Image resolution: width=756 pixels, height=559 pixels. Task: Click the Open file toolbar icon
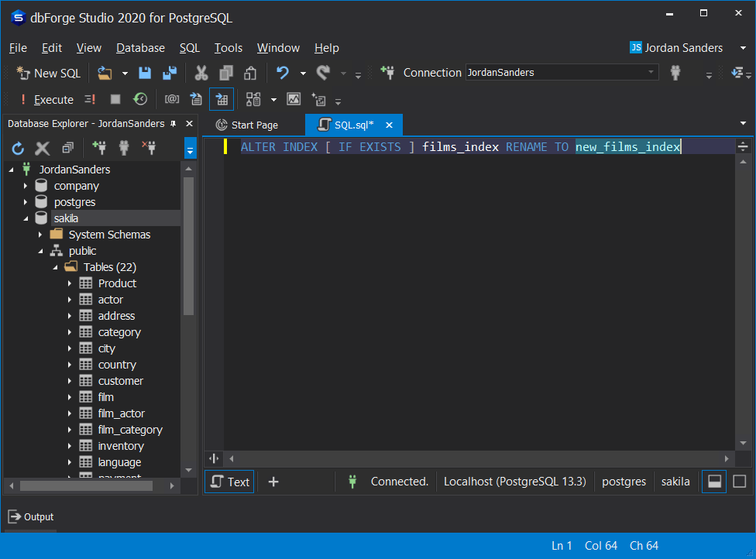click(x=105, y=74)
